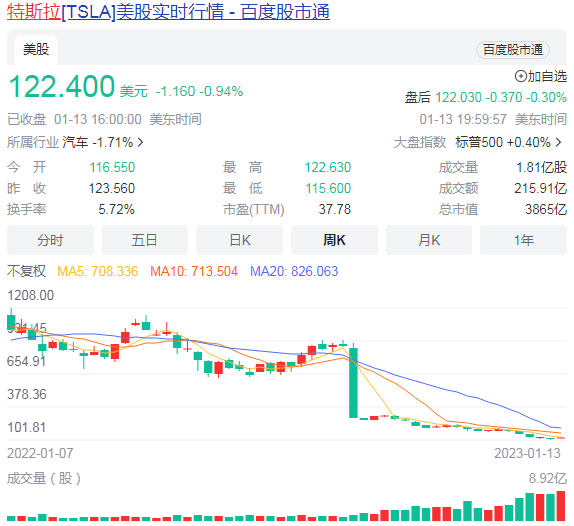Add stock via the 加自选 plus icon
The height and width of the screenshot is (526, 574).
[x=520, y=77]
